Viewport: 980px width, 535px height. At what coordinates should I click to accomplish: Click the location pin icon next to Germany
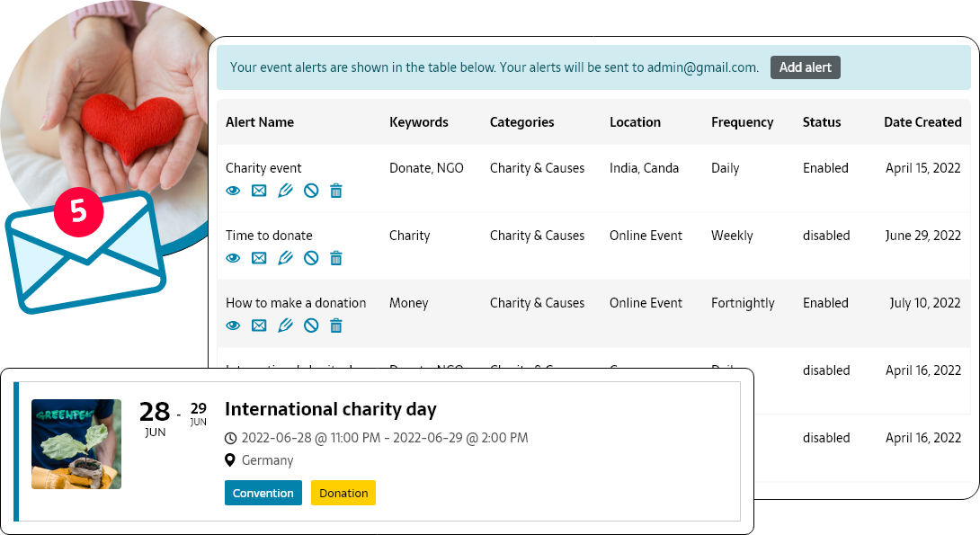pyautogui.click(x=231, y=460)
